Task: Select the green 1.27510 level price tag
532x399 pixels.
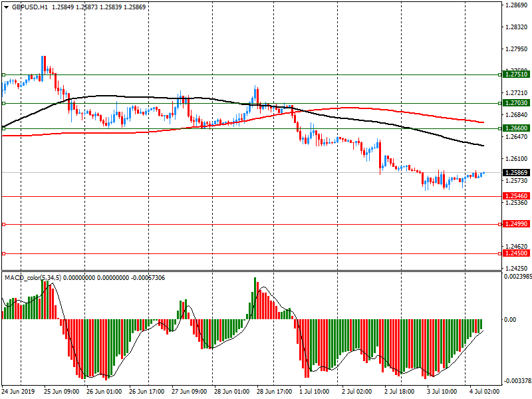Action: 516,74
